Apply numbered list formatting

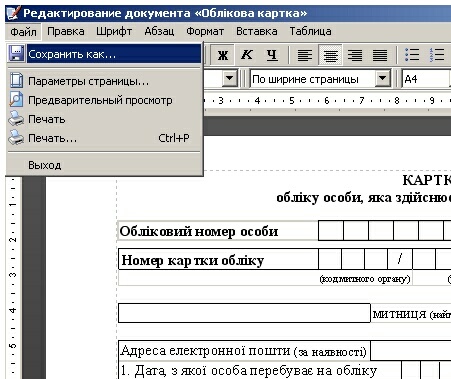click(x=437, y=55)
